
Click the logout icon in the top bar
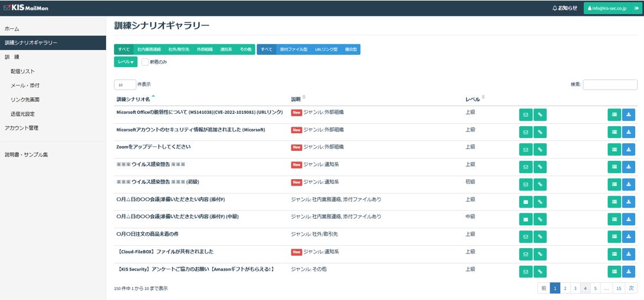636,8
